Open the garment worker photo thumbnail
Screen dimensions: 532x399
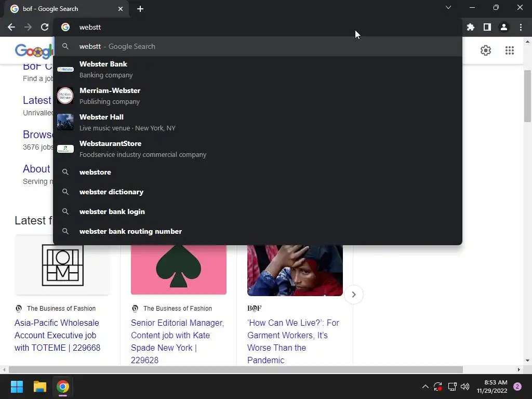pos(295,270)
